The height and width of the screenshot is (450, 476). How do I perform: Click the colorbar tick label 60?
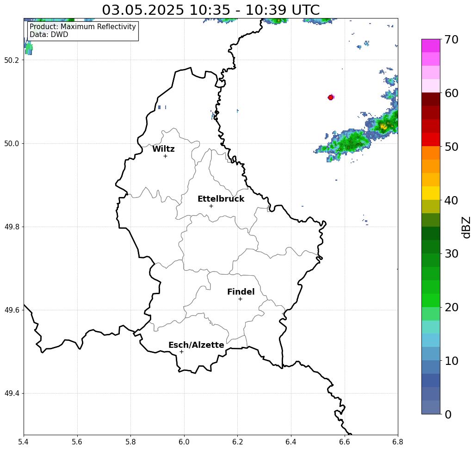coord(451,93)
